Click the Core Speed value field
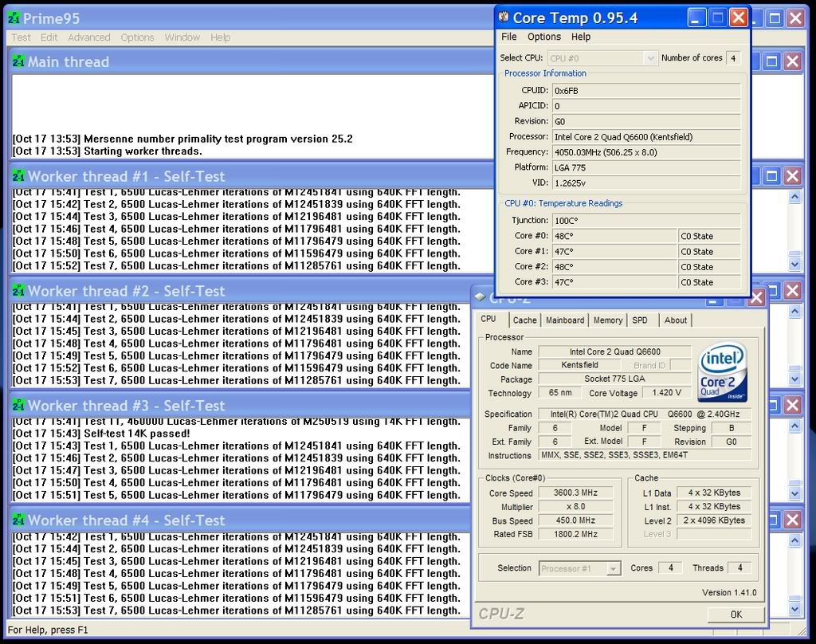Viewport: 816px width, 644px height. click(577, 493)
